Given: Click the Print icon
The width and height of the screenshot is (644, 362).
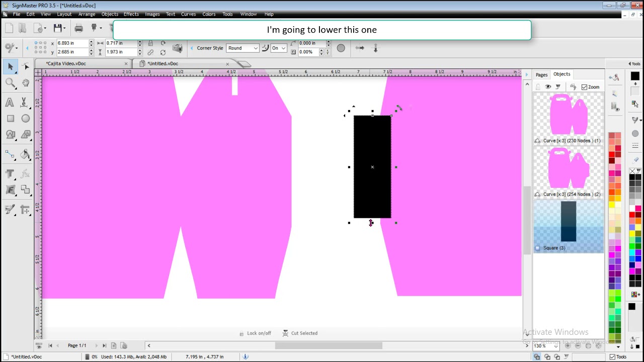Looking at the screenshot, I should 78,28.
